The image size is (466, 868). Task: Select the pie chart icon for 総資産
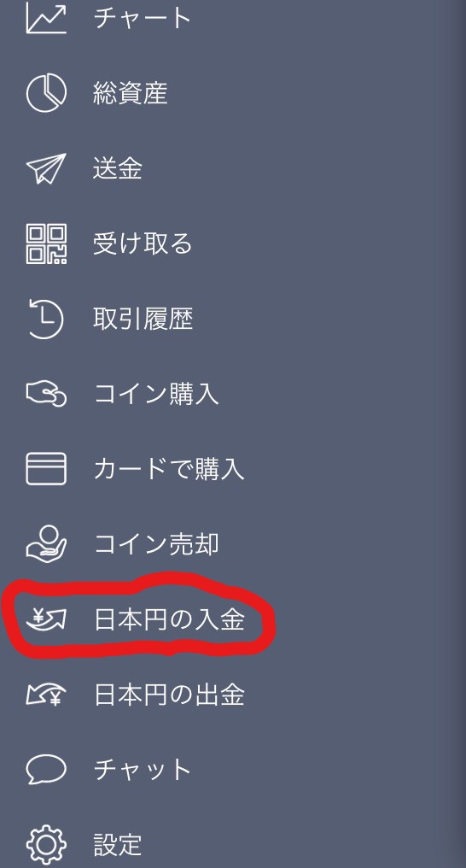46,92
